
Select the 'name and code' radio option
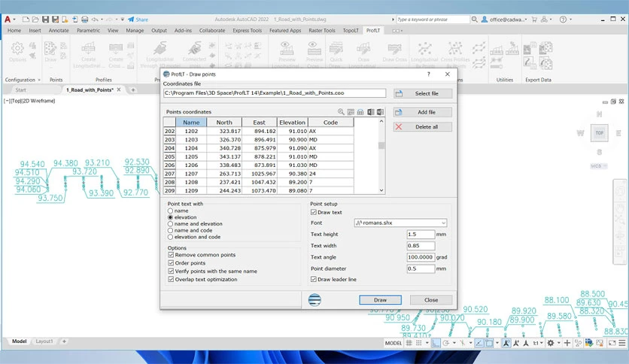point(171,230)
